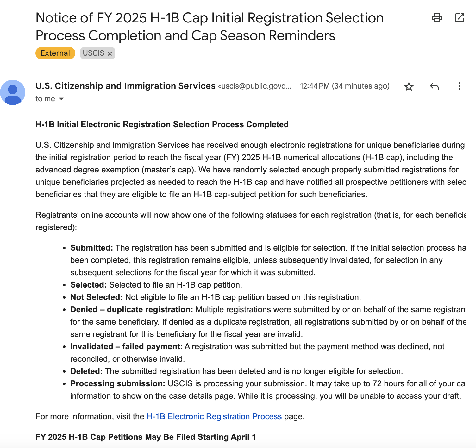Open recipient details dropdown arrow

61,99
